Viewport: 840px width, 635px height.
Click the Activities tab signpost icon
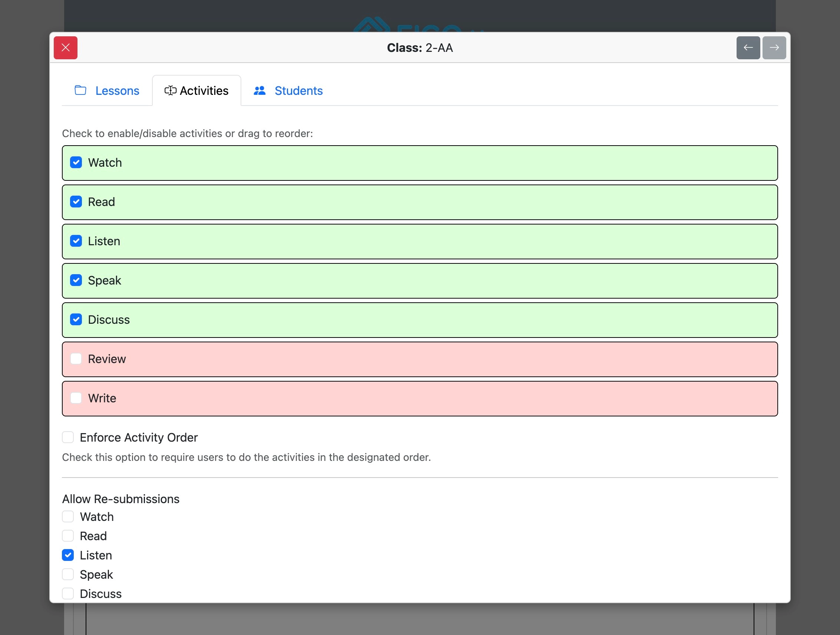[x=171, y=90]
